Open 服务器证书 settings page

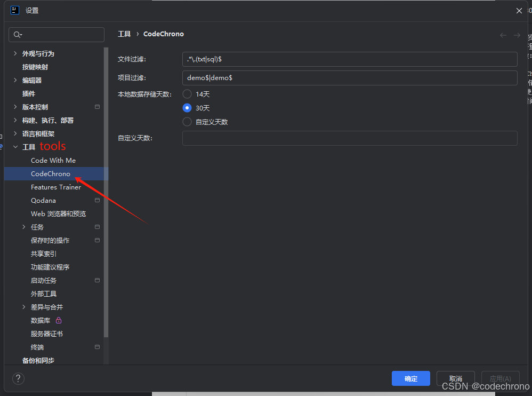47,334
